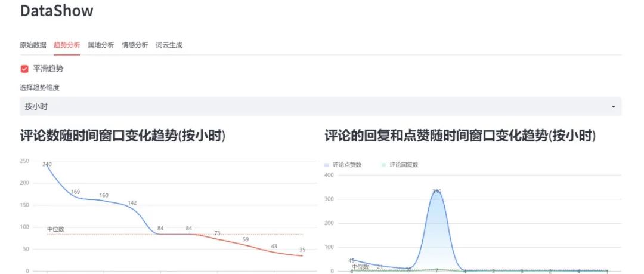
Task: Select the 73 data point label
Action: coord(217,233)
